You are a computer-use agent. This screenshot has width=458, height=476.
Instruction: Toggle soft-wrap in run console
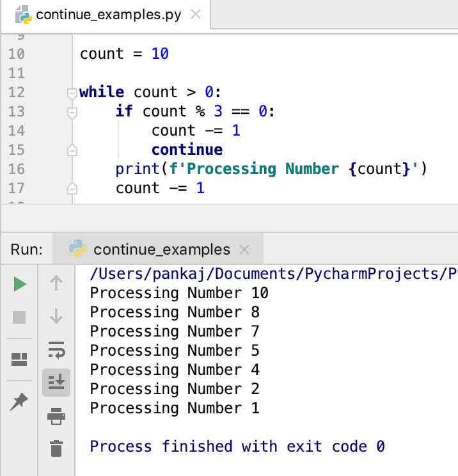pos(56,350)
